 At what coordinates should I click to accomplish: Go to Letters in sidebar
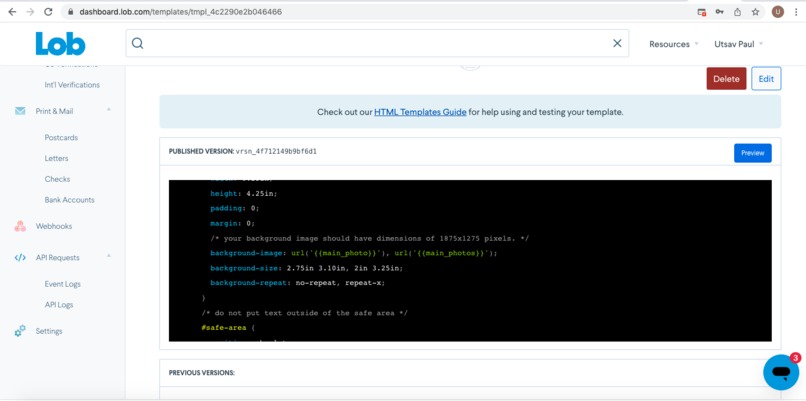tap(57, 158)
